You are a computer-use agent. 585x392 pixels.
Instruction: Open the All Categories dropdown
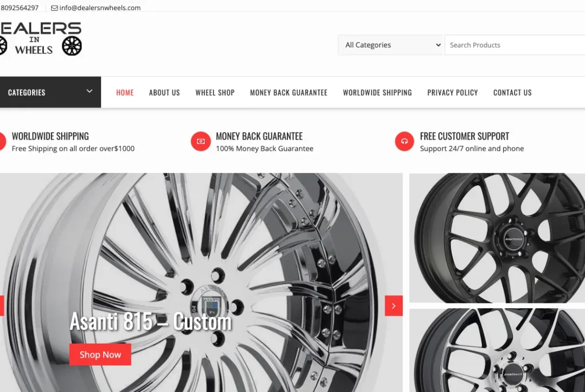click(x=390, y=45)
